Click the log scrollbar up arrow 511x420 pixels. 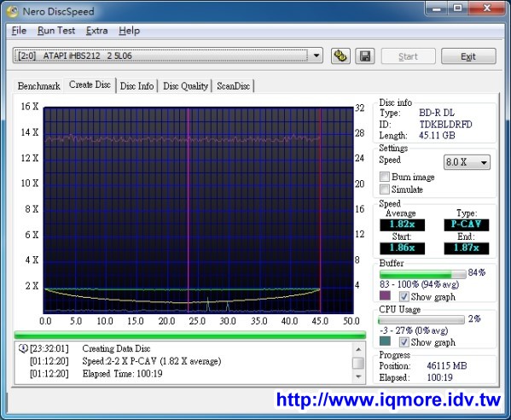coord(358,349)
